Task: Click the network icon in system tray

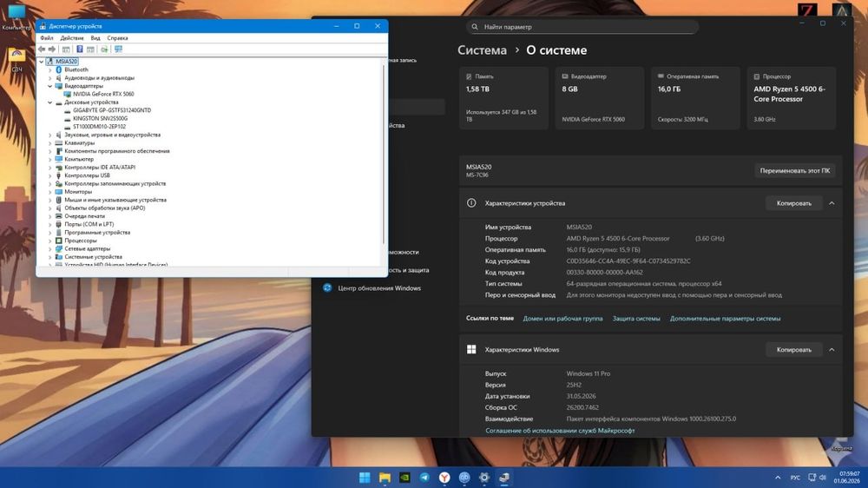Action: pos(812,478)
